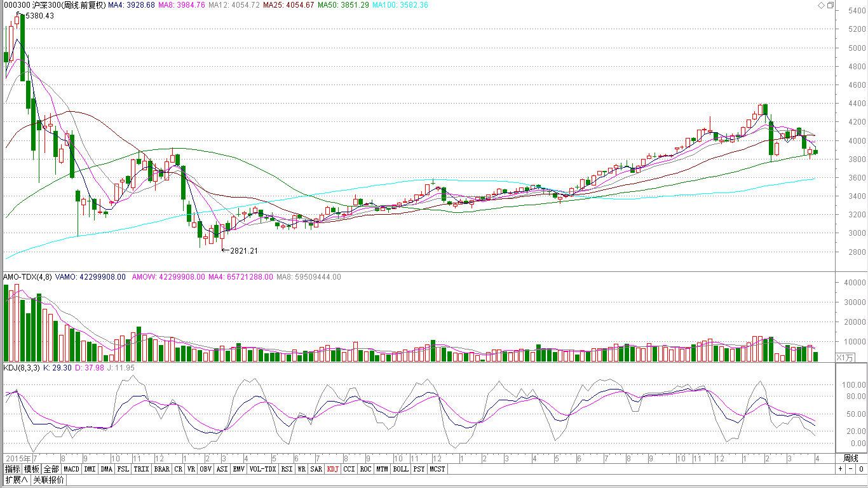868x488 pixels.
Task: Open the 关联报价 tab
Action: click(48, 480)
